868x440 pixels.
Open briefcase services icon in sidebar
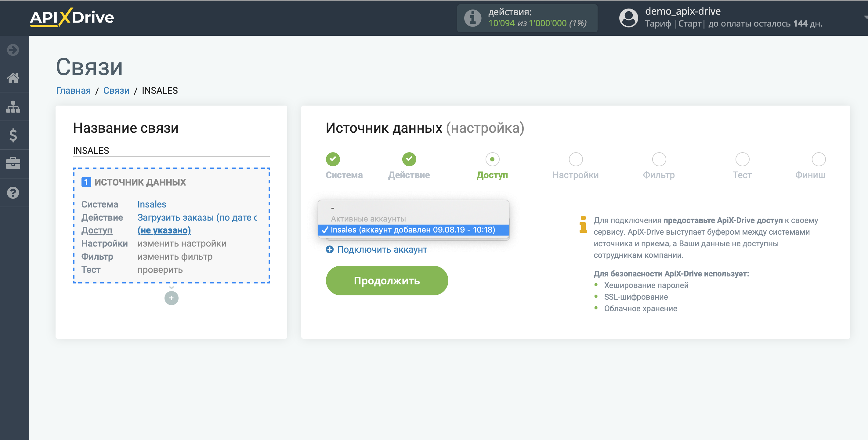pos(13,164)
